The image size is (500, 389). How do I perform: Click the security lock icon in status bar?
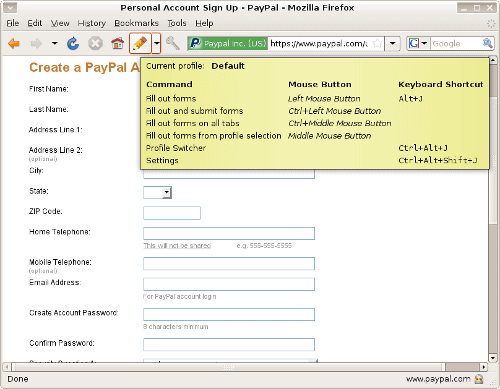click(x=479, y=379)
